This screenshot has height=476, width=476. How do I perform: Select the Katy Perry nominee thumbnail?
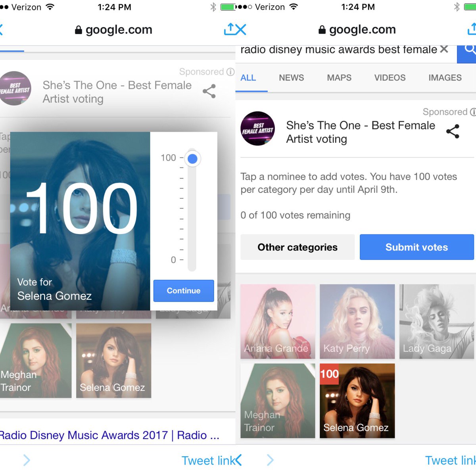[x=357, y=322]
